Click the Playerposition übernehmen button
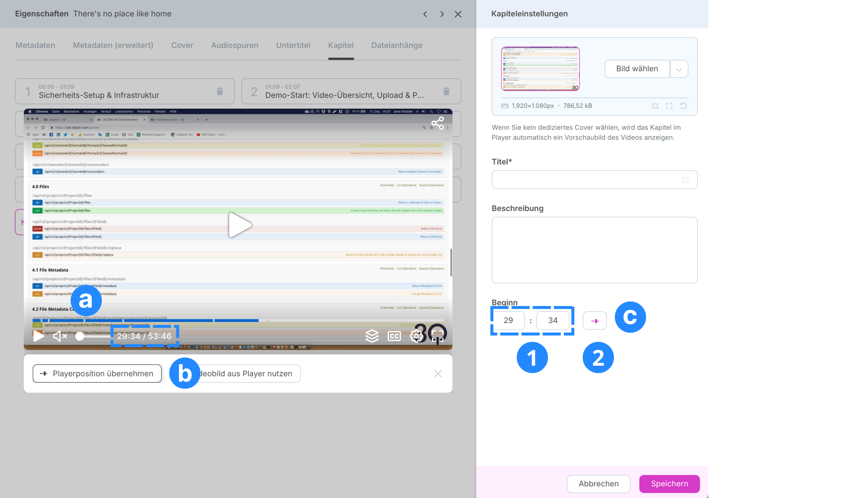 [x=97, y=373]
